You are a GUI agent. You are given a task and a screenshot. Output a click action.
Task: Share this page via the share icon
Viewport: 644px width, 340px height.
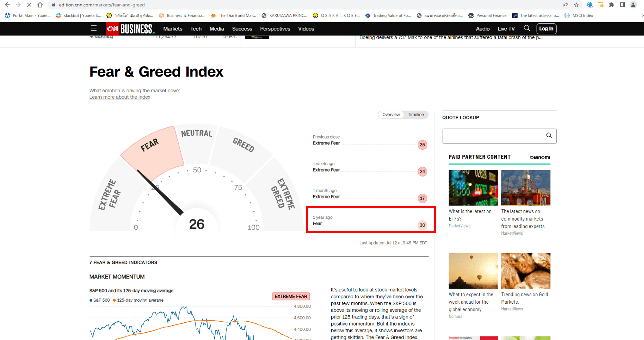point(565,5)
